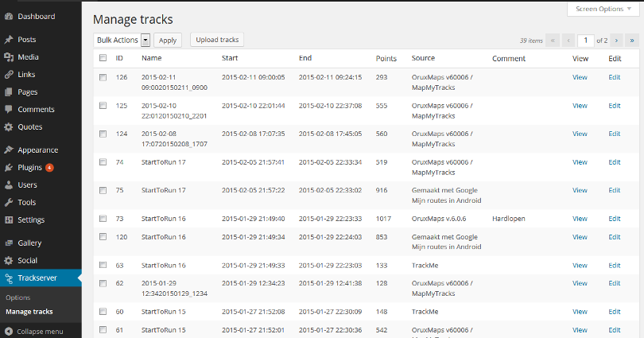Select the Links chain icon
Image resolution: width=644 pixels, height=338 pixels.
(x=9, y=74)
